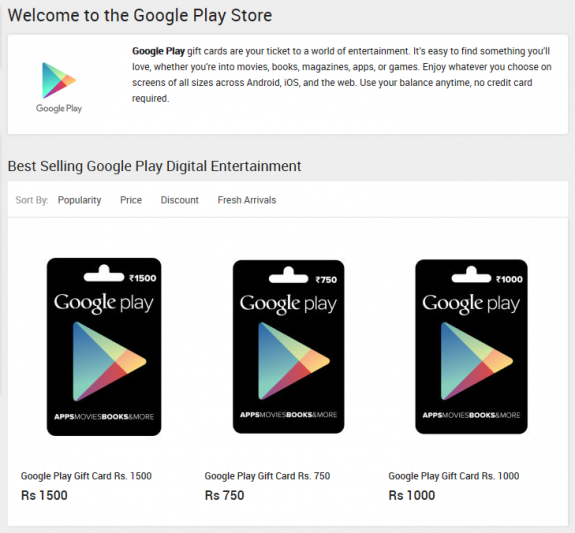Click the hanger tab on ₹1500 card
575x533 pixels.
pyautogui.click(x=104, y=273)
